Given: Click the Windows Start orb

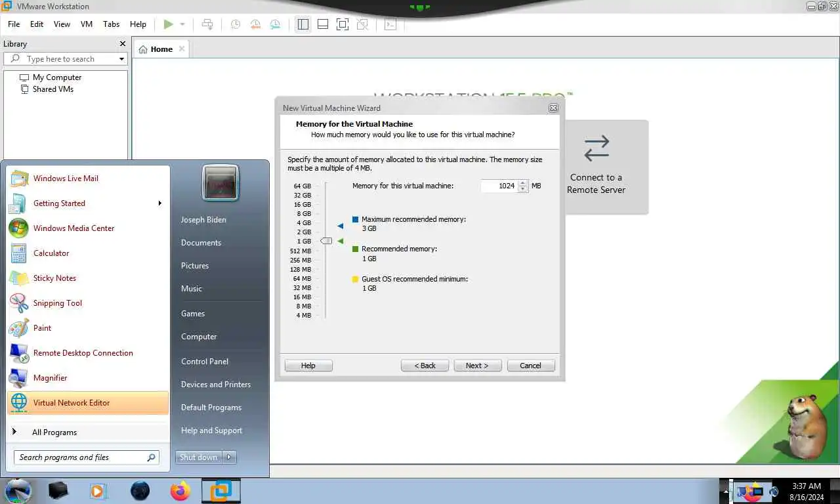Looking at the screenshot, I should tap(18, 490).
